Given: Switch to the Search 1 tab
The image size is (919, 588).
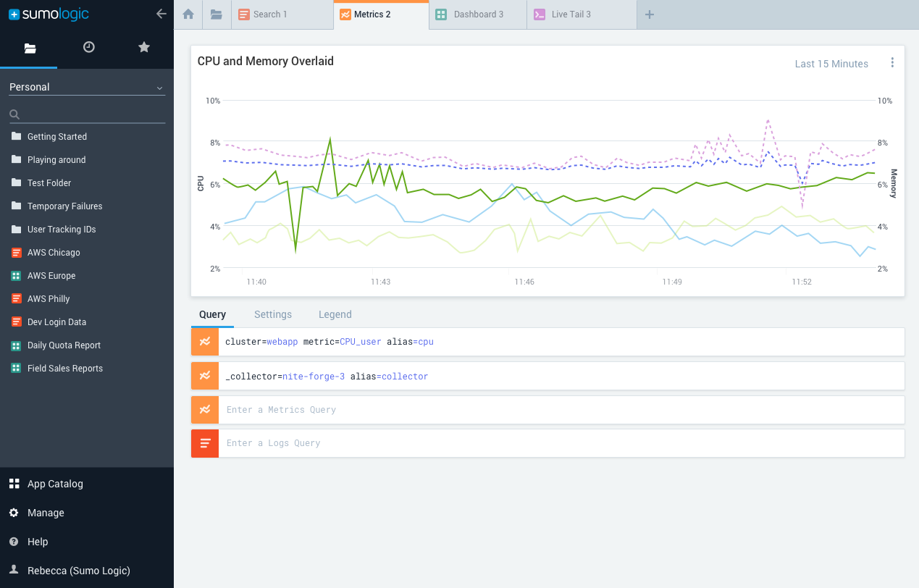Looking at the screenshot, I should click(282, 14).
